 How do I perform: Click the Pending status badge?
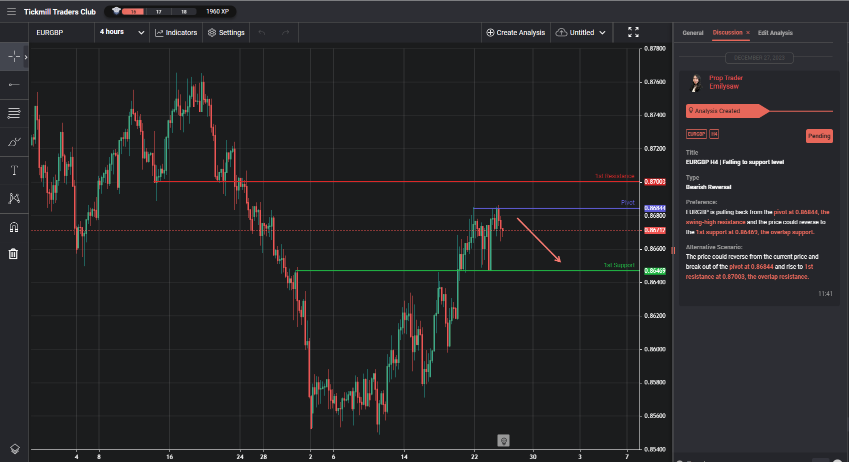[x=819, y=136]
